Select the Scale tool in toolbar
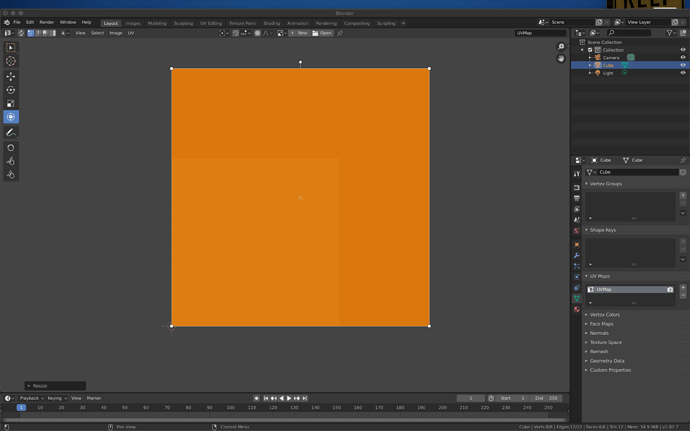This screenshot has height=431, width=690. (11, 103)
